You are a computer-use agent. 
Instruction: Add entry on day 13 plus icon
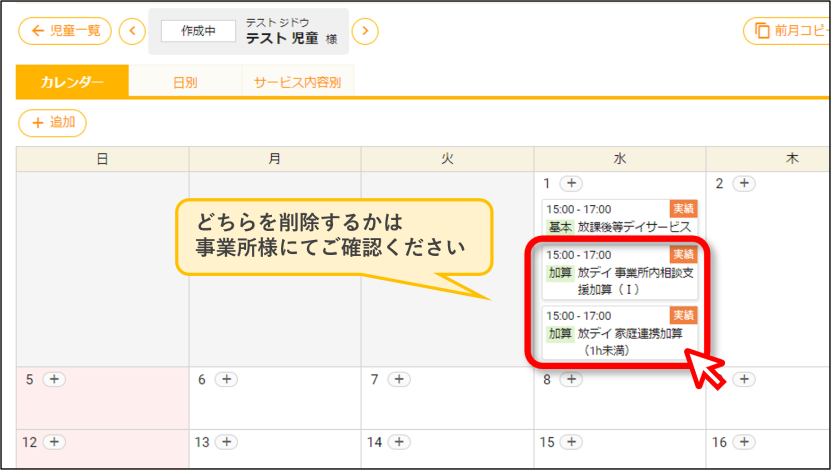[x=226, y=442]
